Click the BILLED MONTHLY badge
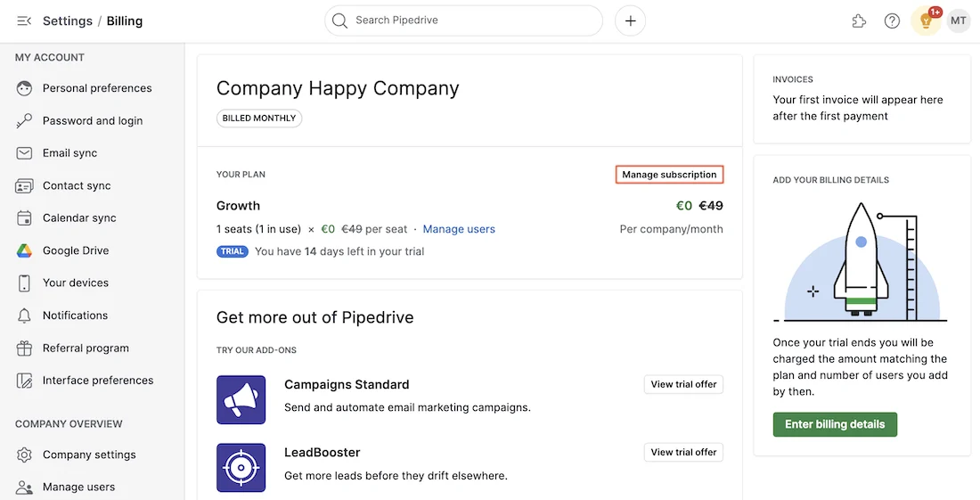The image size is (980, 500). (259, 119)
